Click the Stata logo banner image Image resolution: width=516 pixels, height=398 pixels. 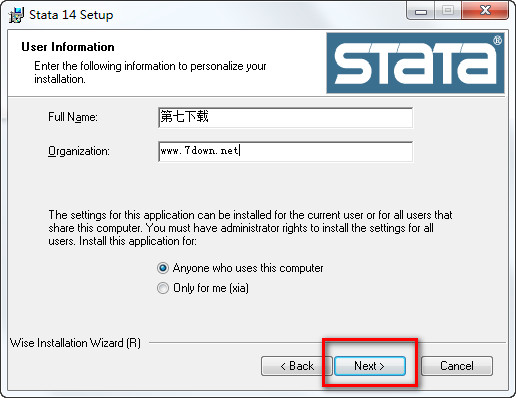click(x=415, y=63)
